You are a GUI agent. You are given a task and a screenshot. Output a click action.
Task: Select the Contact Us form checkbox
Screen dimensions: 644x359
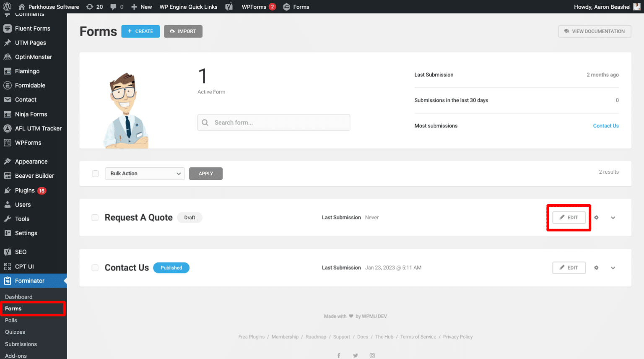point(95,268)
